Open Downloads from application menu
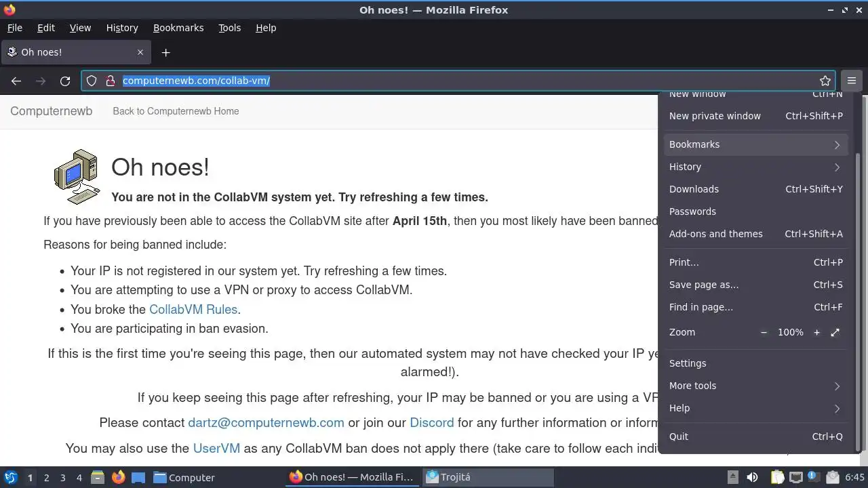Viewport: 868px width, 488px height. click(755, 189)
